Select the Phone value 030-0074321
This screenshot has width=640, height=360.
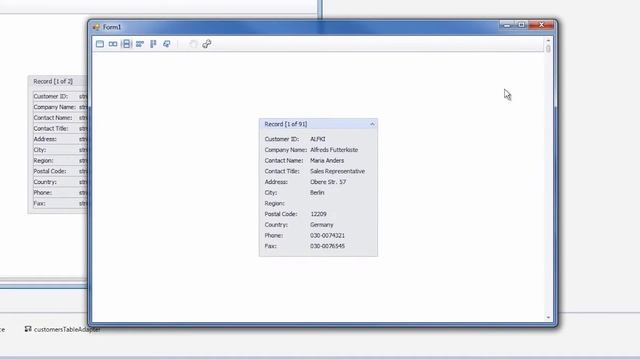(327, 236)
